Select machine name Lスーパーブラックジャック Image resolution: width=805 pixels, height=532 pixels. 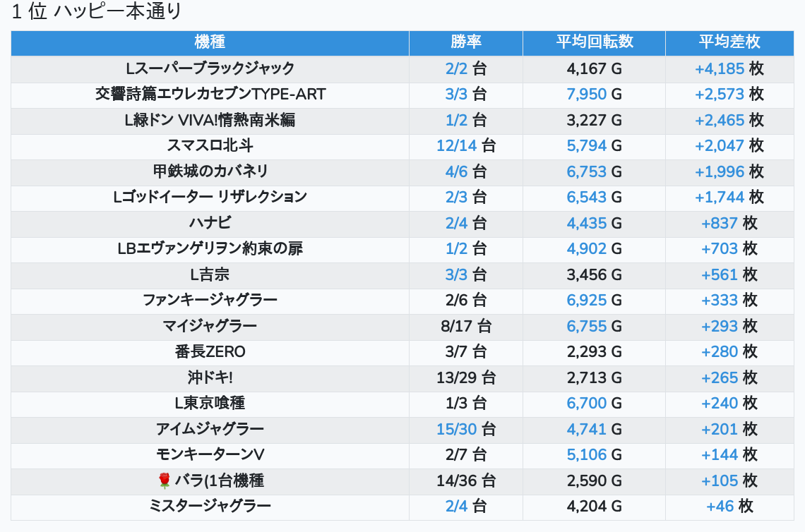pos(210,68)
